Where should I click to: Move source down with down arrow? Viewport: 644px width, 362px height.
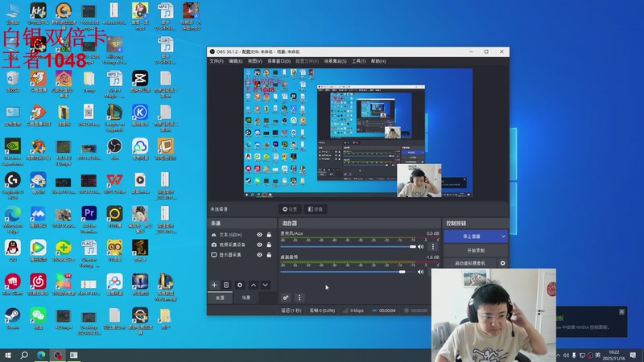(x=266, y=285)
